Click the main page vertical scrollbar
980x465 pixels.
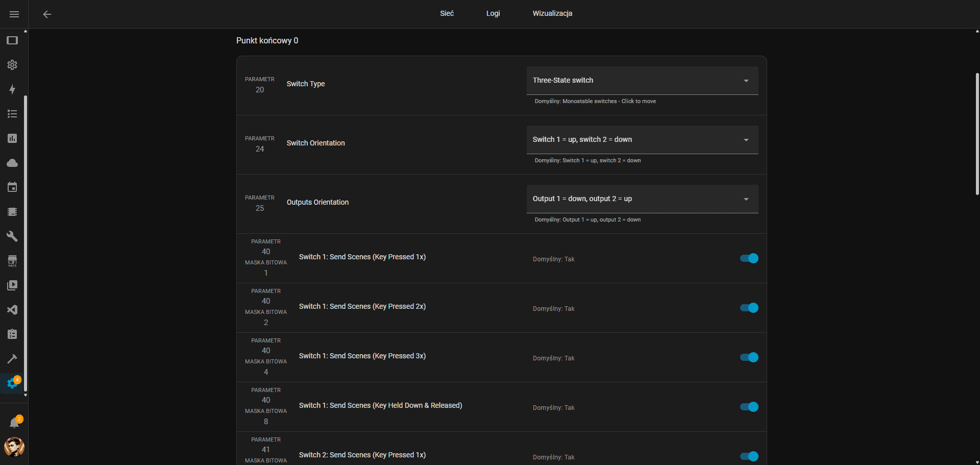[977, 134]
